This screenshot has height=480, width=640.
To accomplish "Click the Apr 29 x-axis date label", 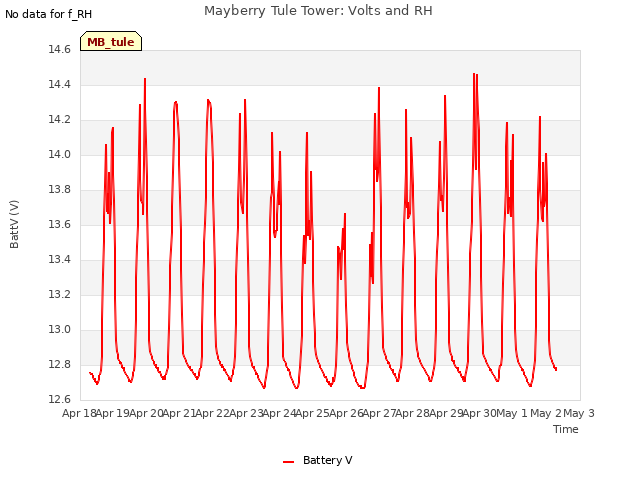I will (x=446, y=413).
